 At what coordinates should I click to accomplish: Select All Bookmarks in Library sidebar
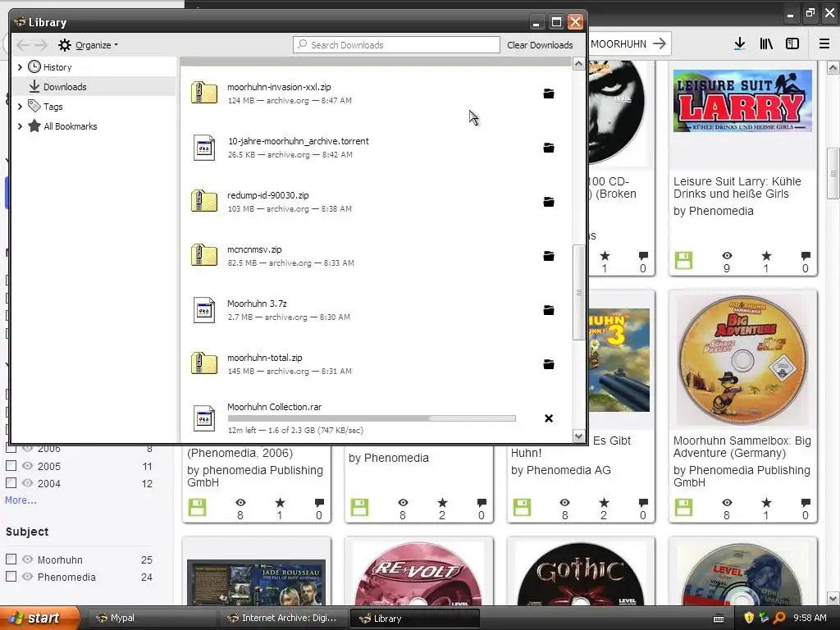71,126
